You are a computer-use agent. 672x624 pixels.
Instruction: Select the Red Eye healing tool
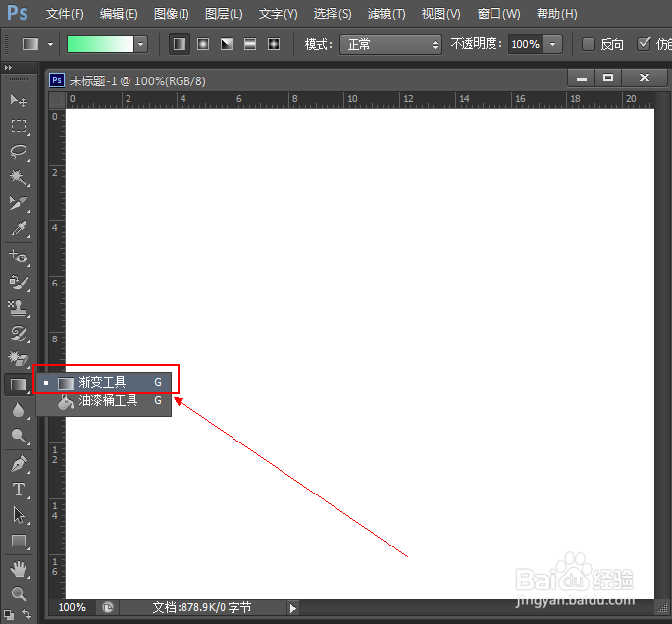pos(19,256)
